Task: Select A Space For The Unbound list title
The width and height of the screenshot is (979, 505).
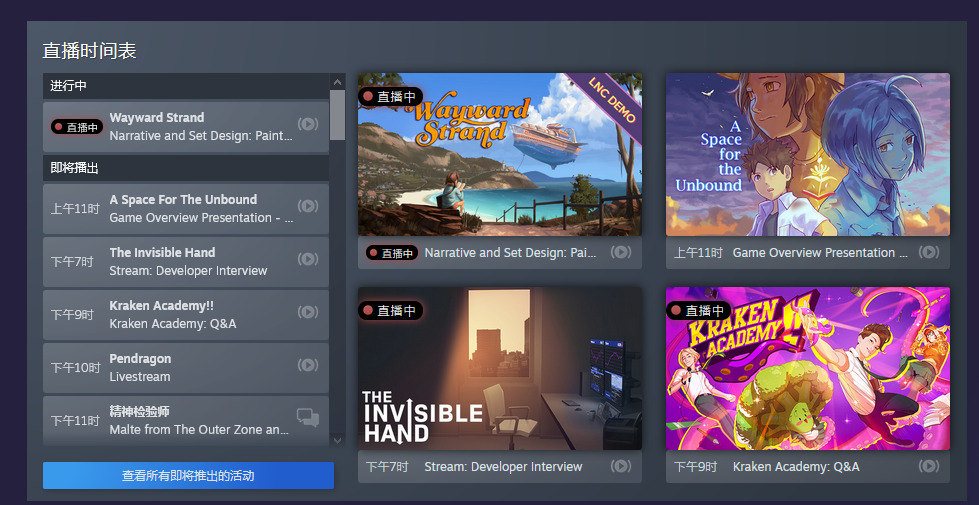Action: click(x=183, y=200)
